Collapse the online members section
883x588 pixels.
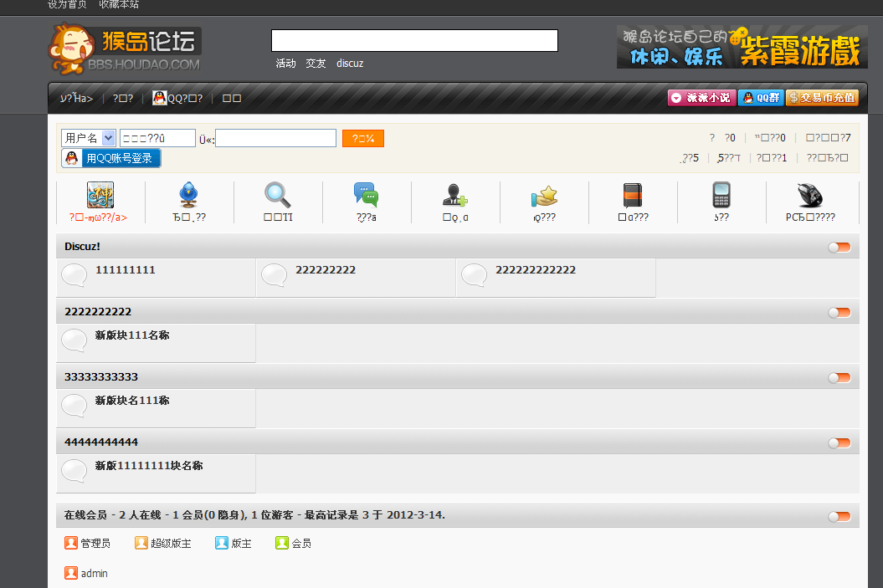click(839, 517)
